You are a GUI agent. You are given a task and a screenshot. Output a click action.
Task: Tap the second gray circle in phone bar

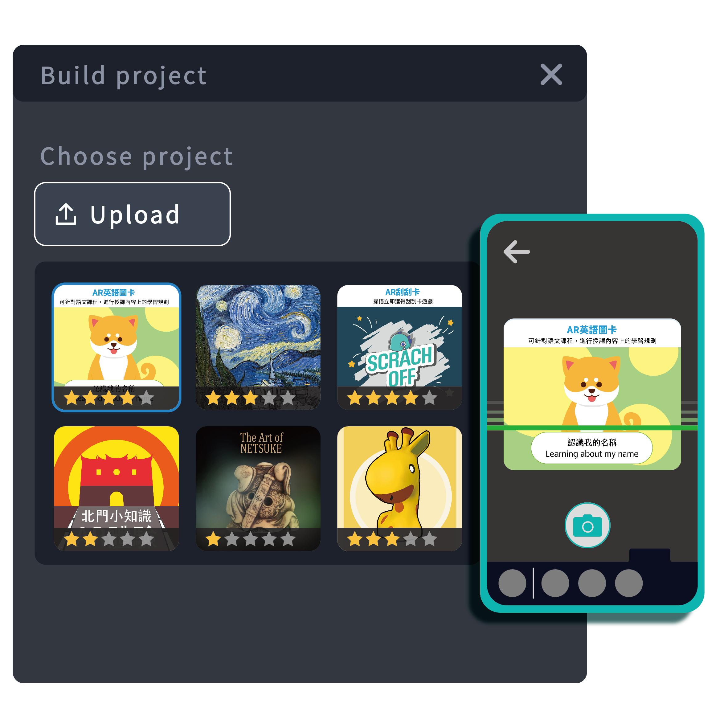555,583
